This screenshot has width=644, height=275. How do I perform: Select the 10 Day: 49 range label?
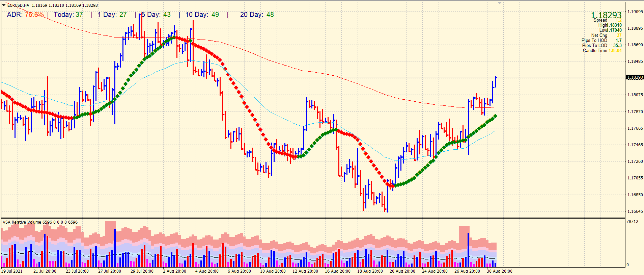click(x=202, y=15)
